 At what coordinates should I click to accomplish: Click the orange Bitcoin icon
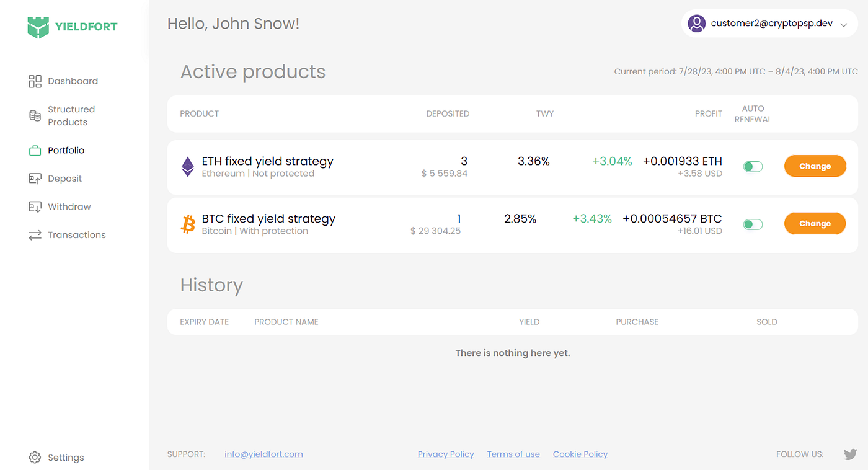tap(187, 224)
